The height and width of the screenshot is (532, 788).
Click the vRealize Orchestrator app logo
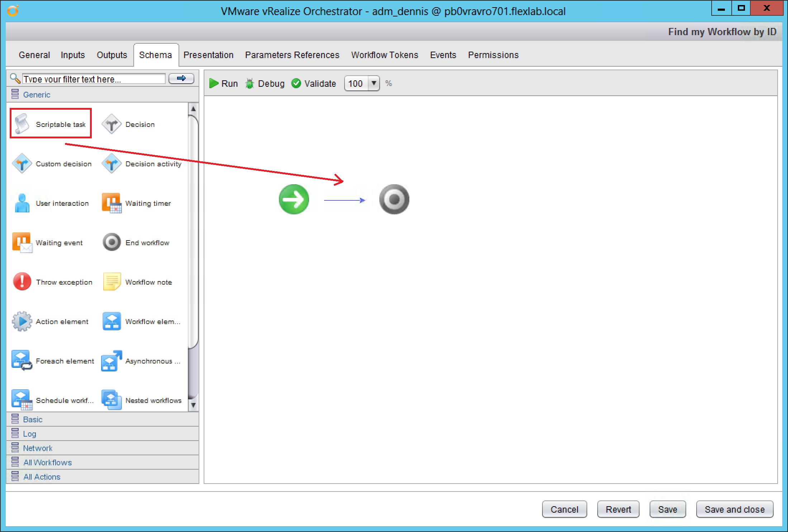click(x=13, y=11)
